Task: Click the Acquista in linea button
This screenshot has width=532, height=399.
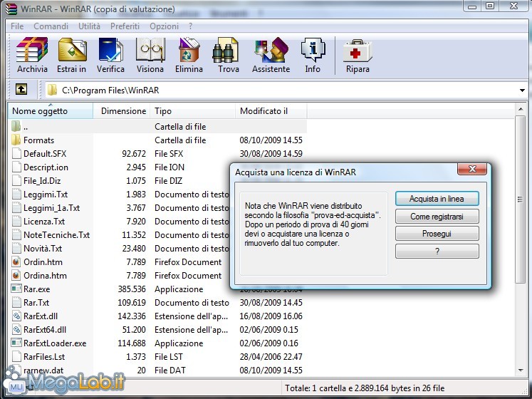Action: (437, 199)
